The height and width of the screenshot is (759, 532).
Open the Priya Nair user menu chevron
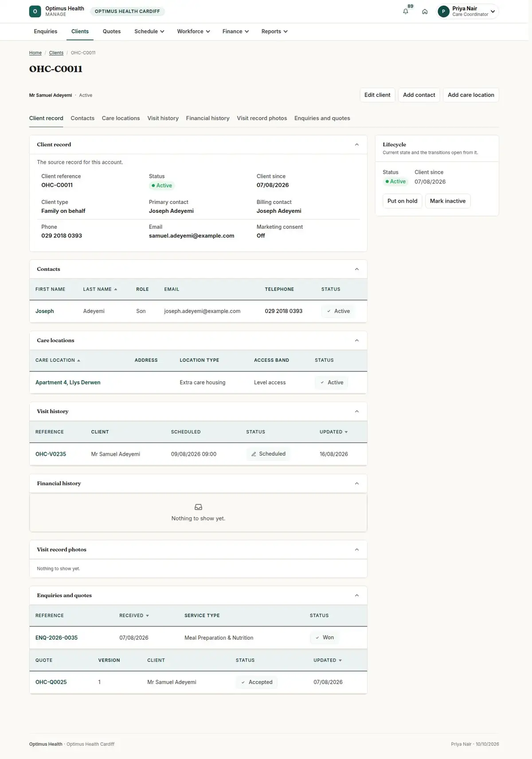pos(493,12)
